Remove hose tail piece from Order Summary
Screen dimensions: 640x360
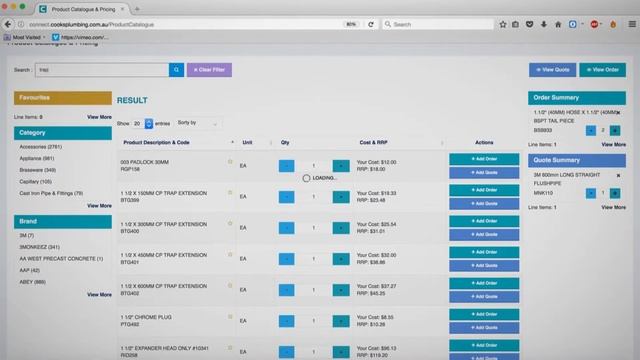(x=618, y=113)
